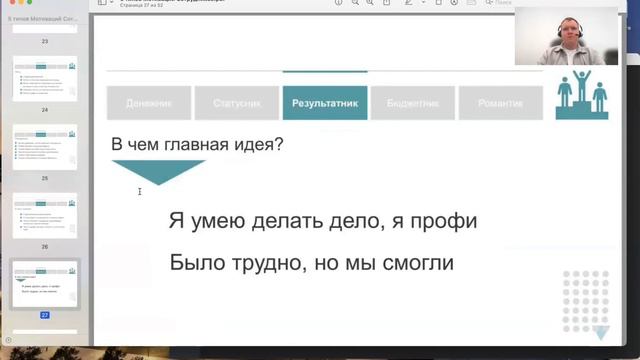
Task: Click the podium winners icon on slide
Action: click(582, 95)
